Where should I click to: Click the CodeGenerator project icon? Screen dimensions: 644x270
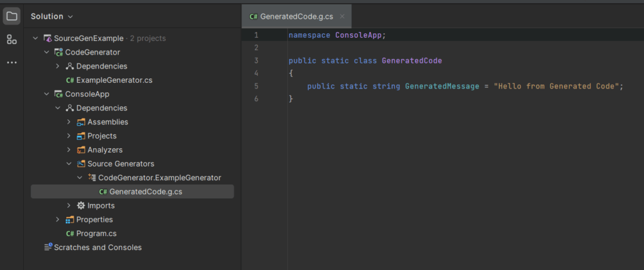pyautogui.click(x=58, y=52)
